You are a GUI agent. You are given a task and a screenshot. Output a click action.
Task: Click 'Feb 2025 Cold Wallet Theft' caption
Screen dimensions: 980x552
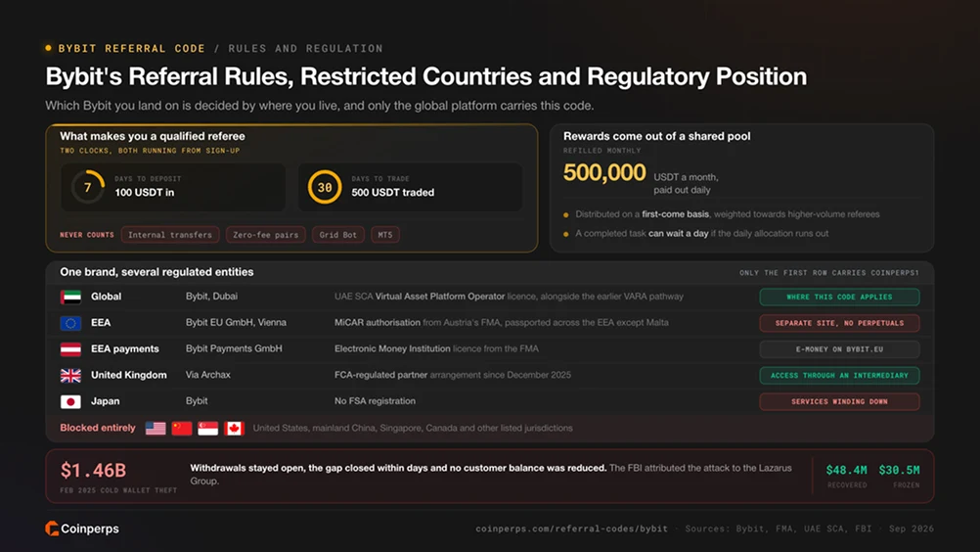[x=118, y=490]
